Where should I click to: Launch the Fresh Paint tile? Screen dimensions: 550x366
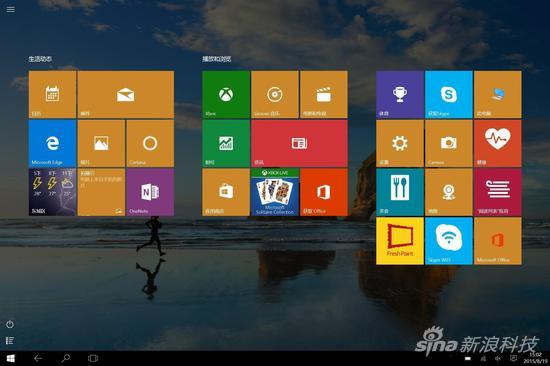(x=400, y=241)
